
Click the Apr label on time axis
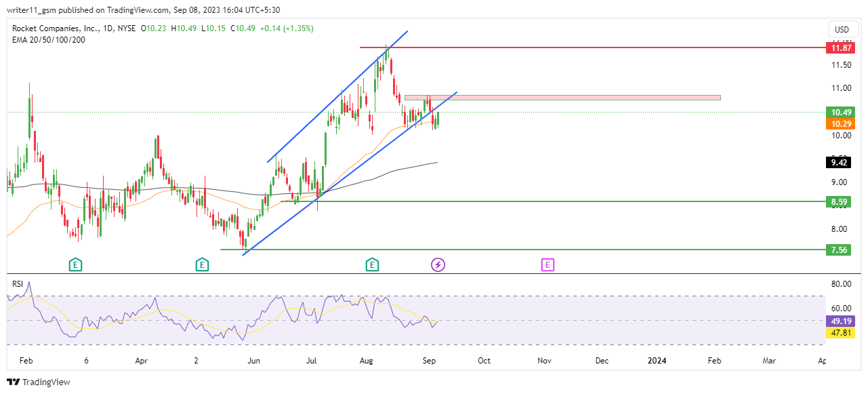point(141,361)
